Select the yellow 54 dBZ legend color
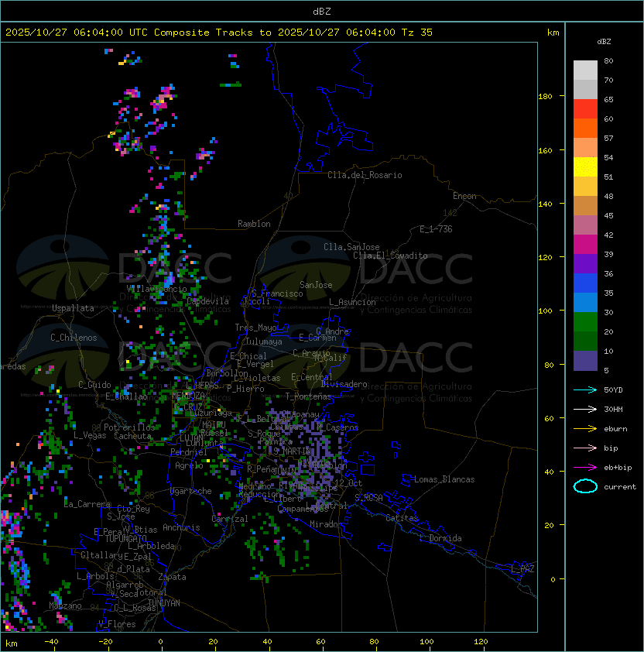 [x=585, y=167]
